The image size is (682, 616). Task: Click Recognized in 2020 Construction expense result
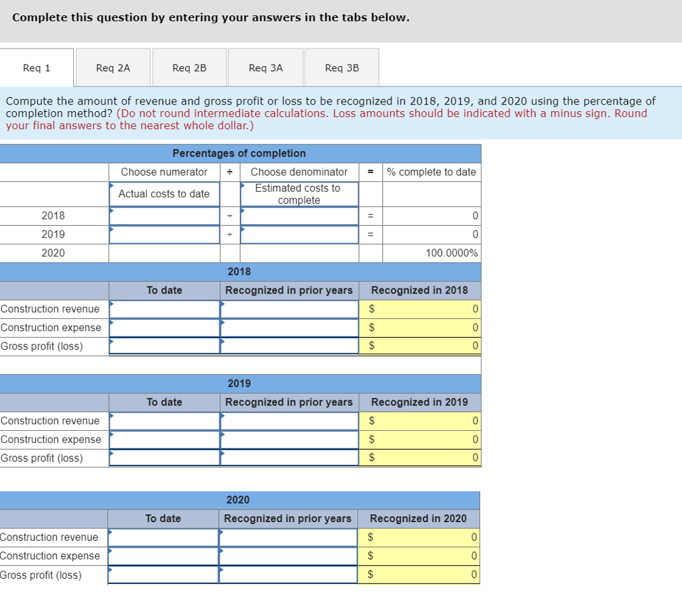(x=419, y=557)
